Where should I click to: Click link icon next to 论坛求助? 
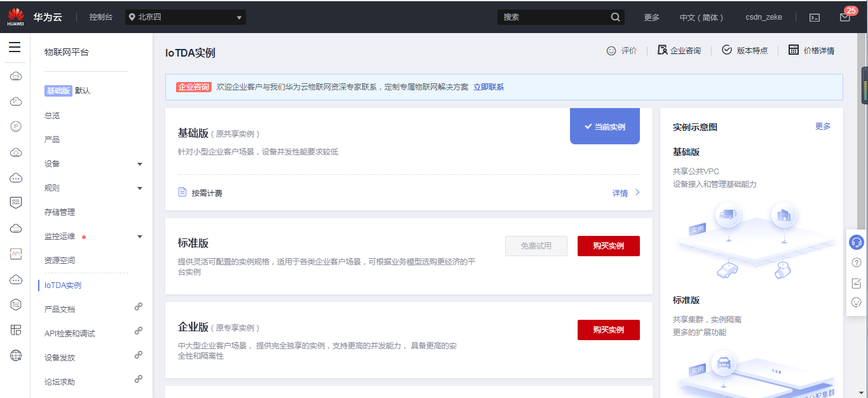139,379
